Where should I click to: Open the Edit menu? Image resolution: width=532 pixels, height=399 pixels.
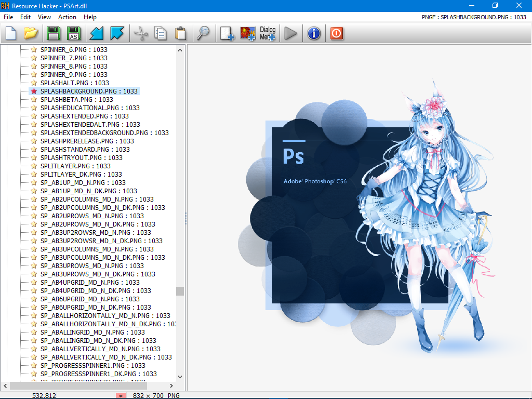pyautogui.click(x=25, y=17)
